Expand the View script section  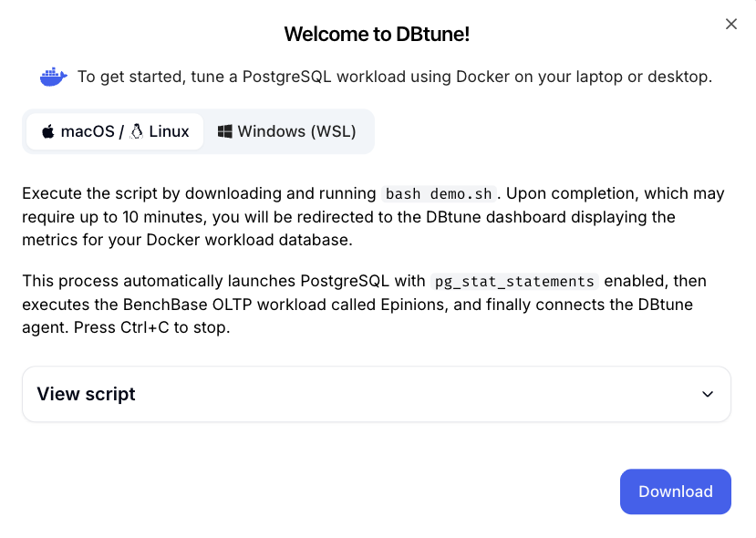pyautogui.click(x=376, y=394)
